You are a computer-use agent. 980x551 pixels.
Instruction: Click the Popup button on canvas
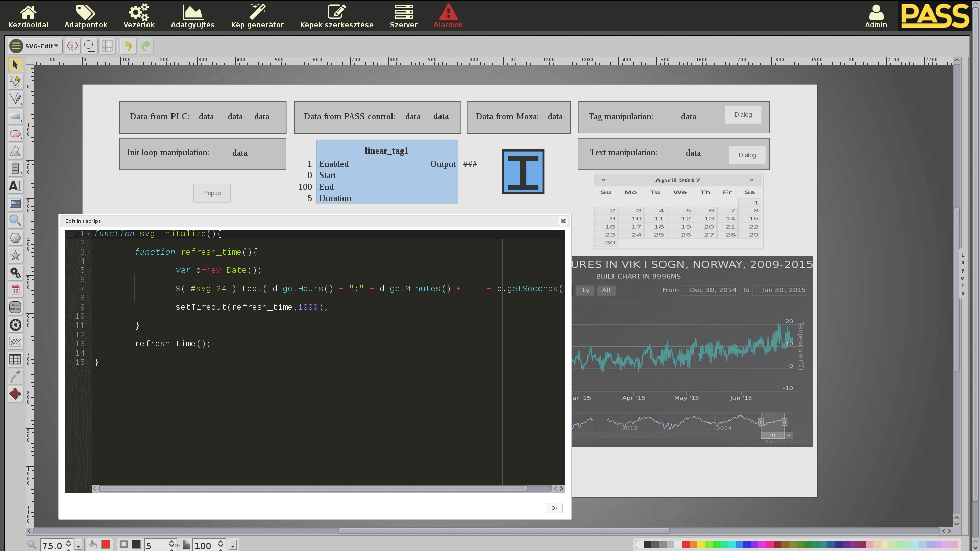[212, 193]
